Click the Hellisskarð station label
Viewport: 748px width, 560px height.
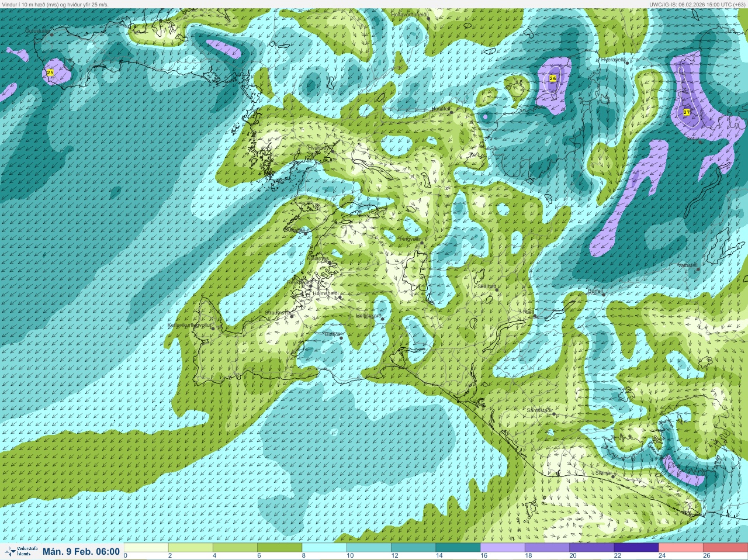coord(369,316)
